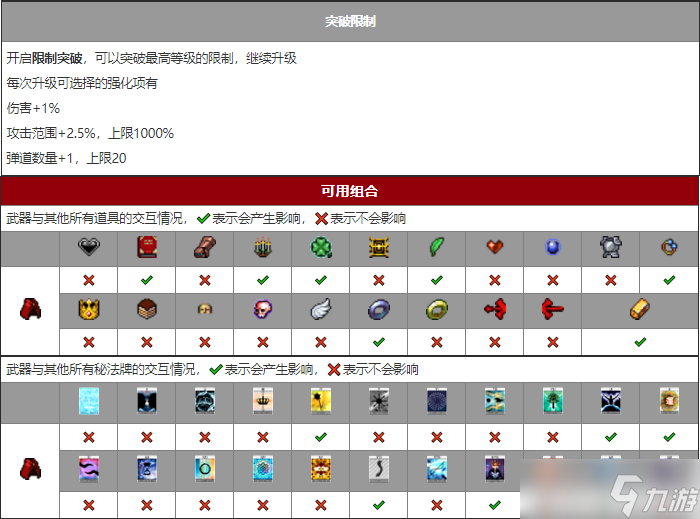
Task: Click the red cross under the Crown icon
Action: tap(89, 342)
